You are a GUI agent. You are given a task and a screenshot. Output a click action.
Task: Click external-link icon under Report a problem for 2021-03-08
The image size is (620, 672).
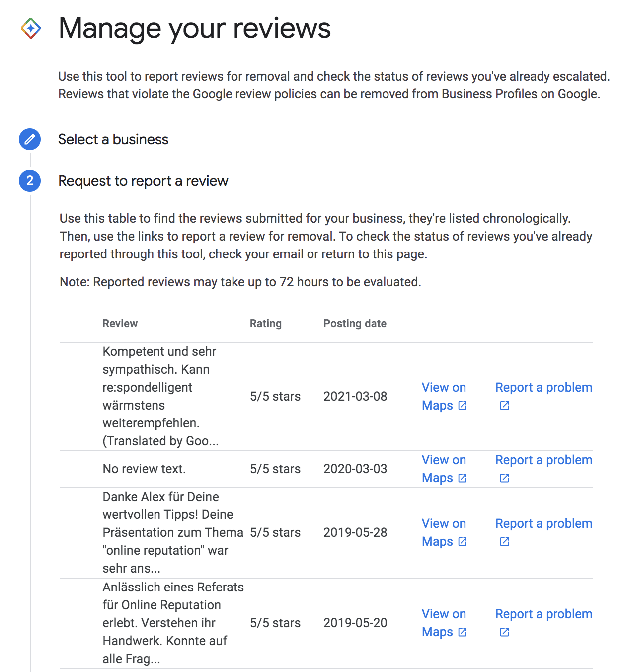coord(504,406)
